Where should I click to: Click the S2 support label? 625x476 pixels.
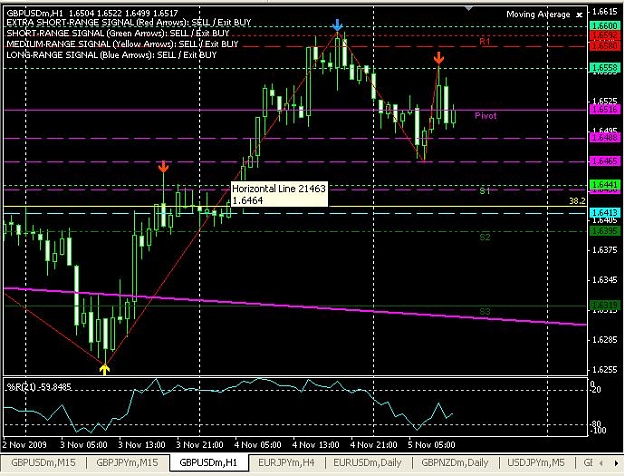point(485,238)
